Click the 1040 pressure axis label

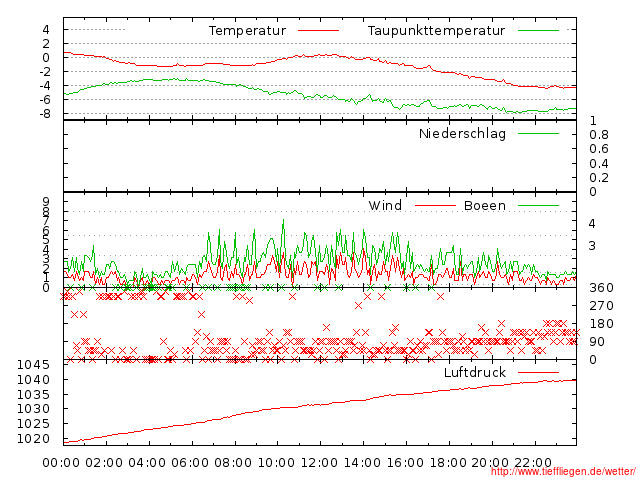tap(33, 380)
